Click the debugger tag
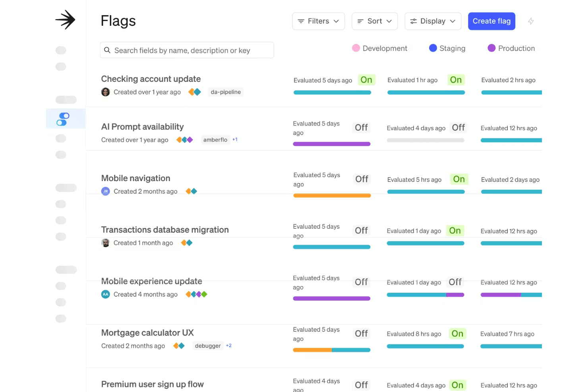 click(208, 346)
